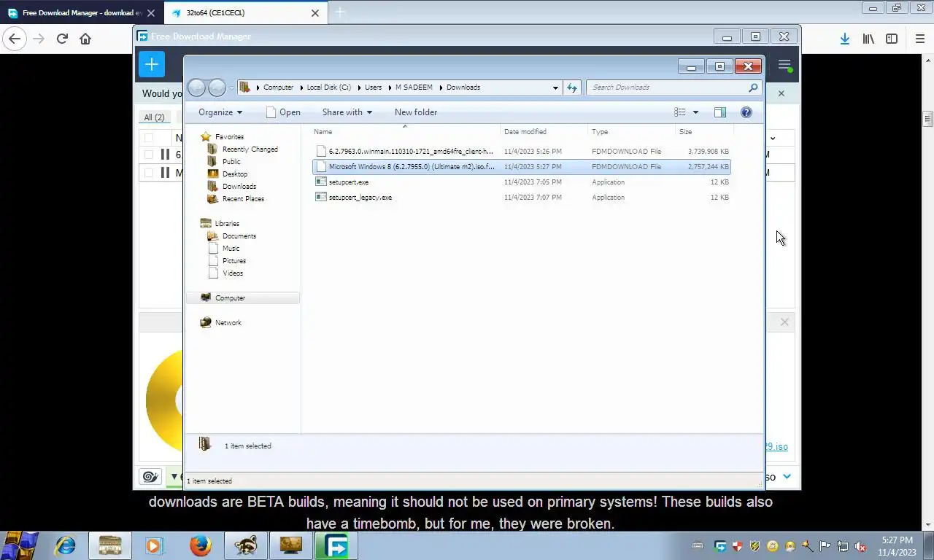Select M SADEEM breadcrumb segment
This screenshot has height=560, width=934.
click(x=414, y=87)
